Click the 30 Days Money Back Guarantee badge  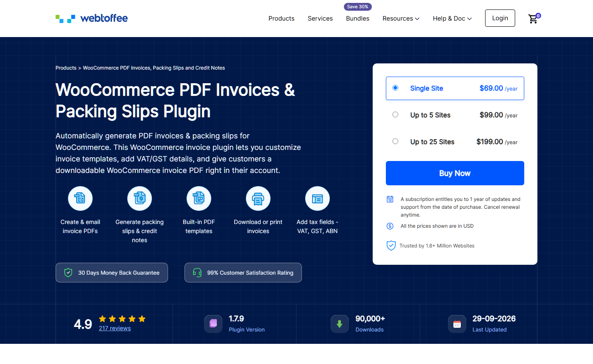point(112,273)
